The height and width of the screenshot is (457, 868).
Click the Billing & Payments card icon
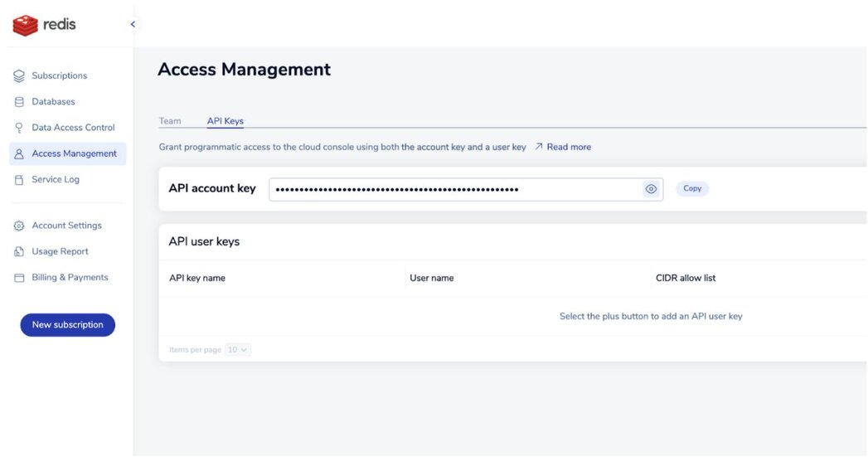tap(19, 278)
